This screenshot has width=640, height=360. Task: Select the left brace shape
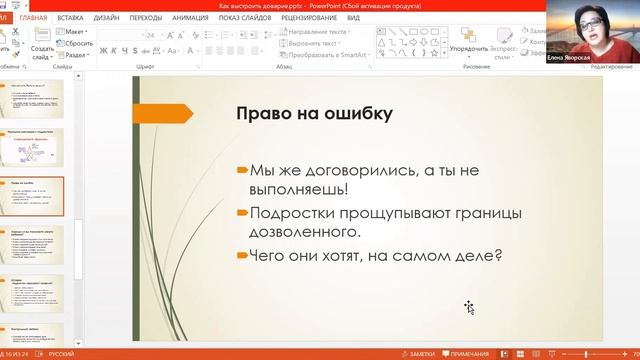[x=413, y=53]
